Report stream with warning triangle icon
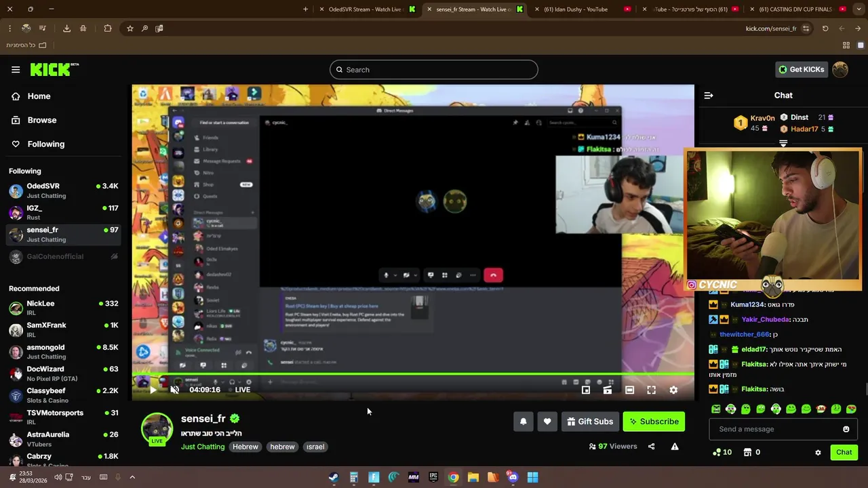868x488 pixels. [x=675, y=447]
